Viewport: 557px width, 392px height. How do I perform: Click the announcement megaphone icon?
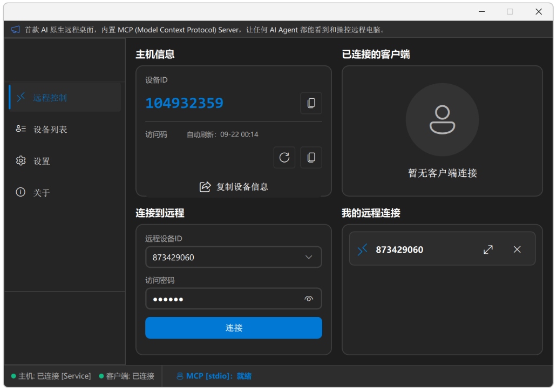15,30
